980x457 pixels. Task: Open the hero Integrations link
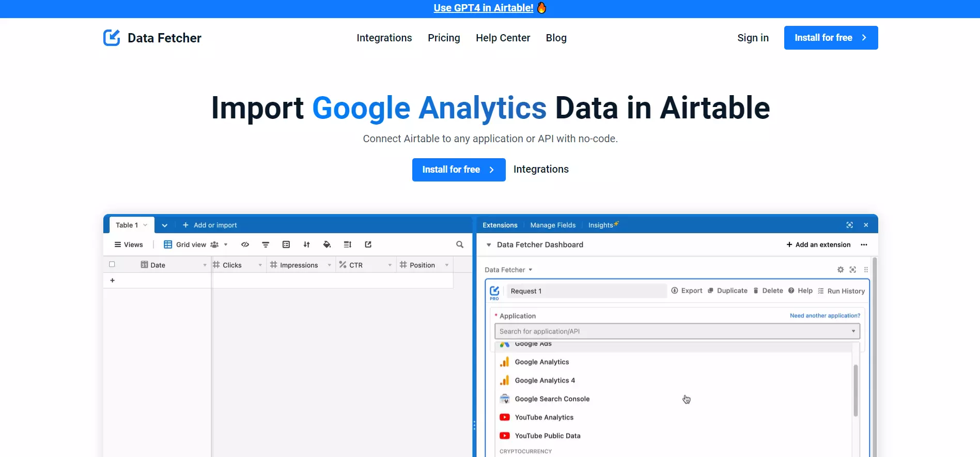pos(541,170)
